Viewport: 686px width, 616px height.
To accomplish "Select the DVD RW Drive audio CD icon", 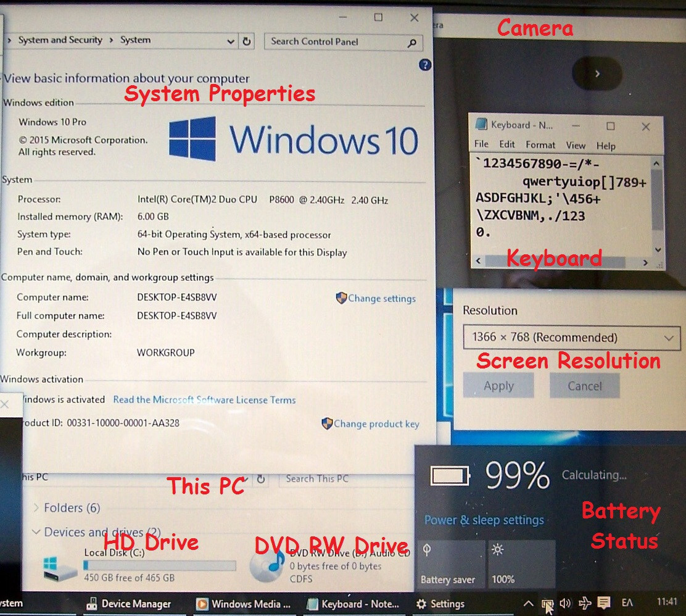I will 267,565.
